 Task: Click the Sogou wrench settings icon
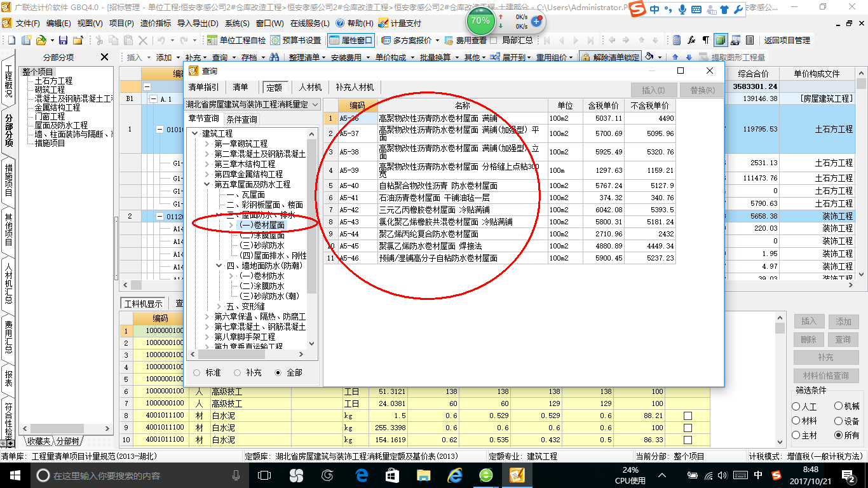pos(737,10)
